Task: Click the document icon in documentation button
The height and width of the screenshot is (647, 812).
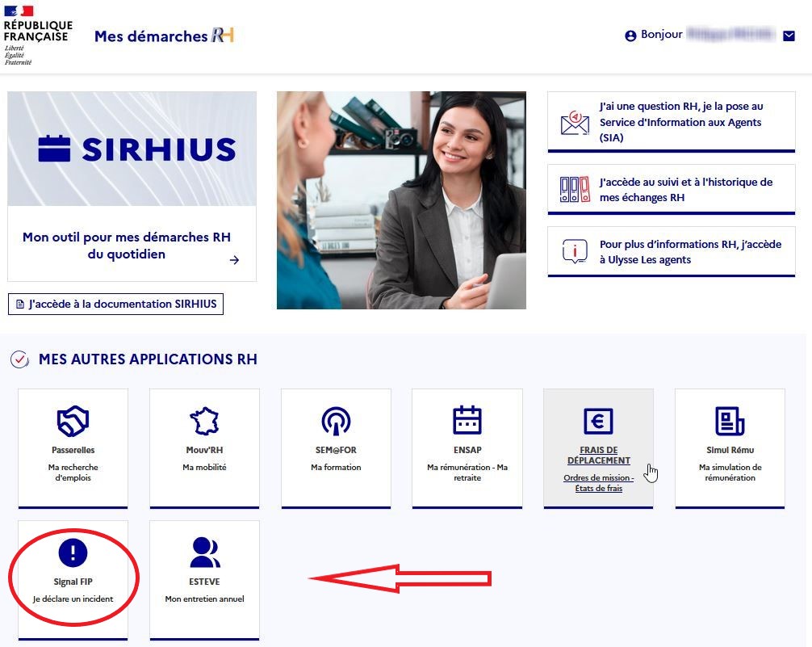Action: pyautogui.click(x=19, y=304)
